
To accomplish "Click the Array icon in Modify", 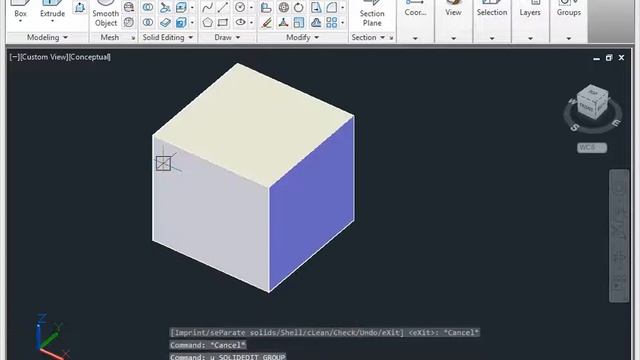I will (x=331, y=22).
